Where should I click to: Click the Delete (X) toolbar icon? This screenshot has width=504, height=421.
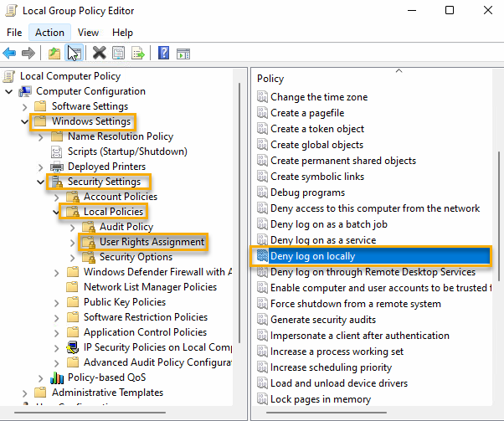[100, 53]
